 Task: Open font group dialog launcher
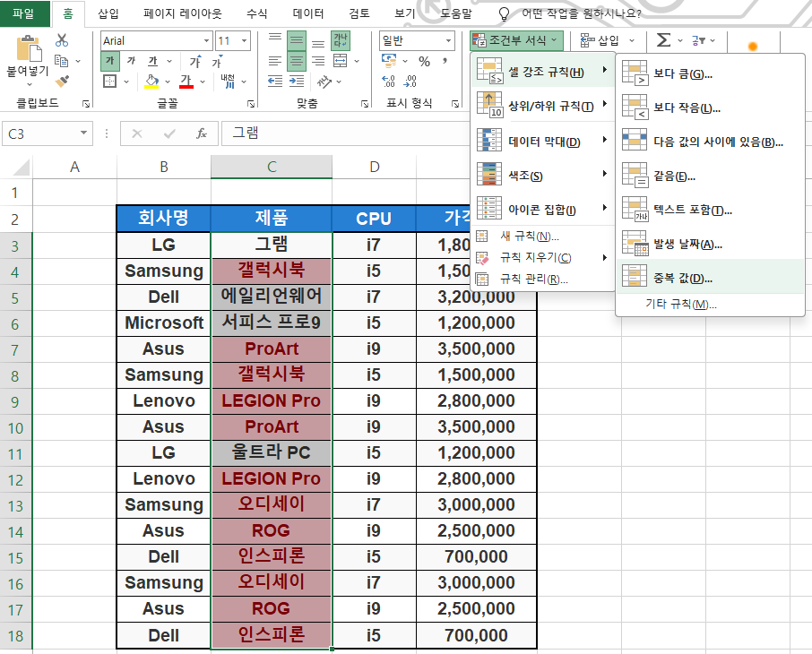pyautogui.click(x=251, y=104)
